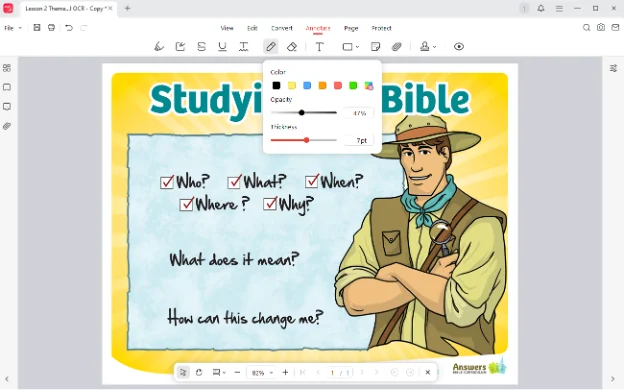Open the attachments side panel
Image resolution: width=624 pixels, height=390 pixels.
7,126
